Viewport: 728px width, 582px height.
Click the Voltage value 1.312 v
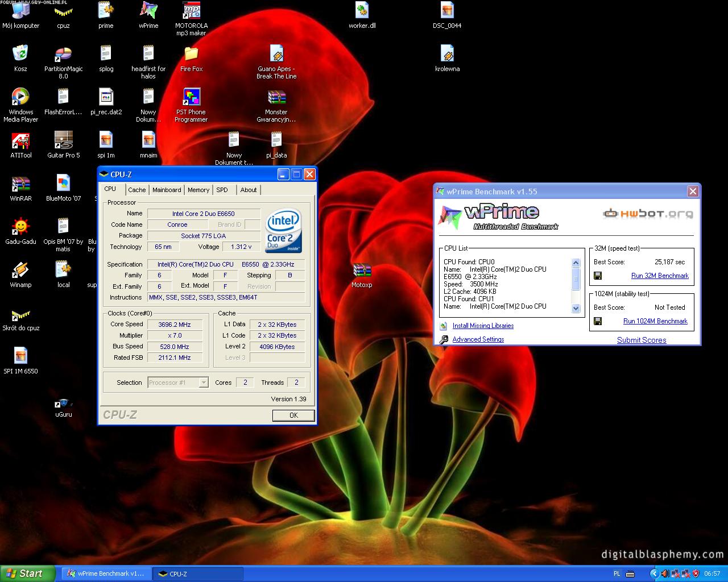241,247
